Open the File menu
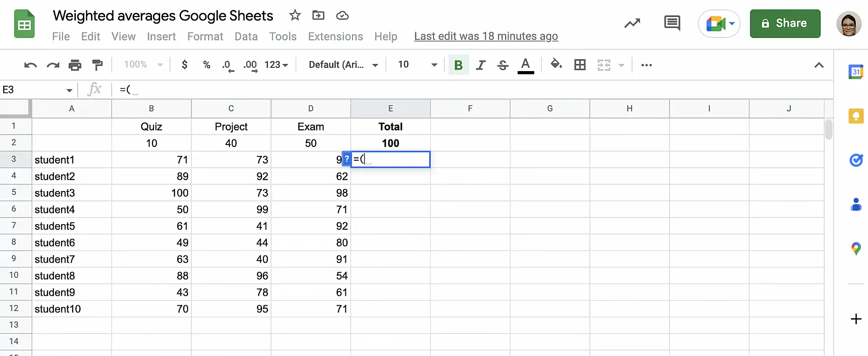Image resolution: width=868 pixels, height=356 pixels. click(61, 37)
